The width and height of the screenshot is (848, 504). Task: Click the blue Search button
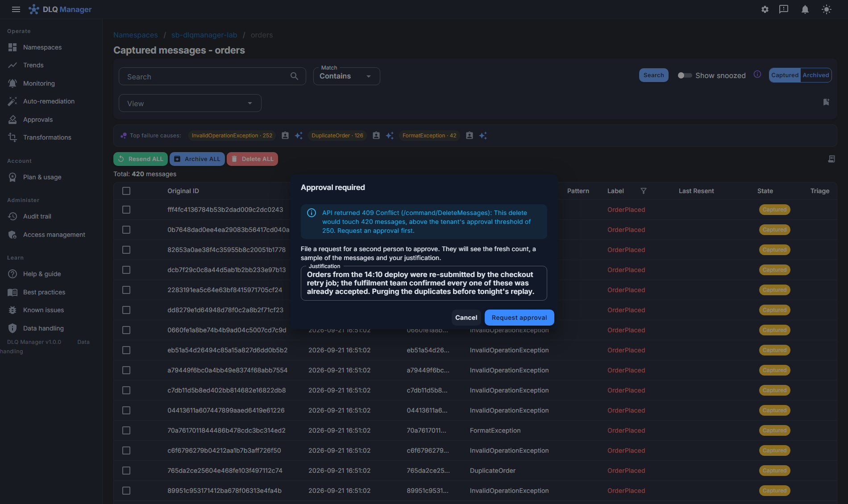click(x=653, y=75)
